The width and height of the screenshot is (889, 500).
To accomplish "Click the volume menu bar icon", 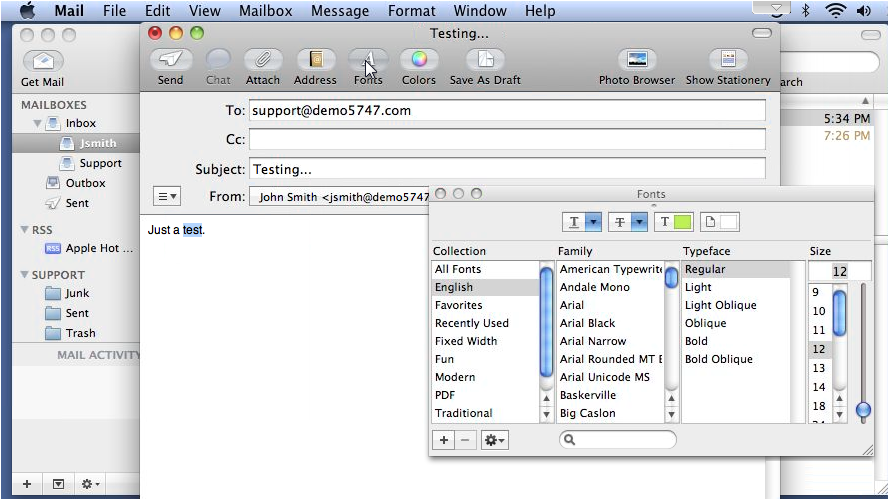I will (863, 10).
